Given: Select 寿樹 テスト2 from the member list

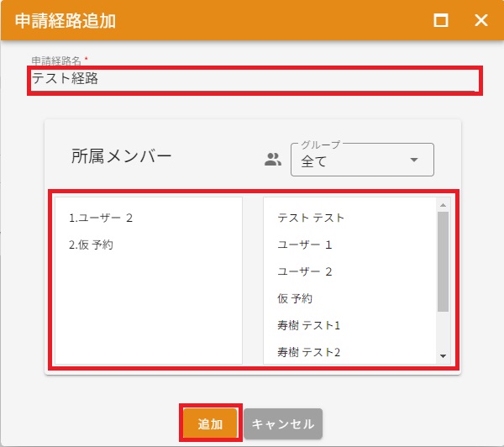Looking at the screenshot, I should coord(308,352).
